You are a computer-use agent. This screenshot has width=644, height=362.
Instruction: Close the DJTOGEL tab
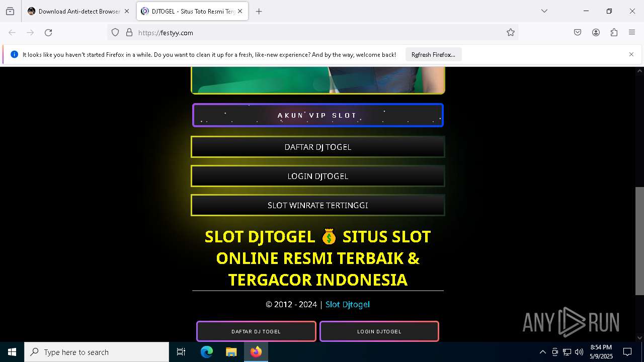(240, 11)
